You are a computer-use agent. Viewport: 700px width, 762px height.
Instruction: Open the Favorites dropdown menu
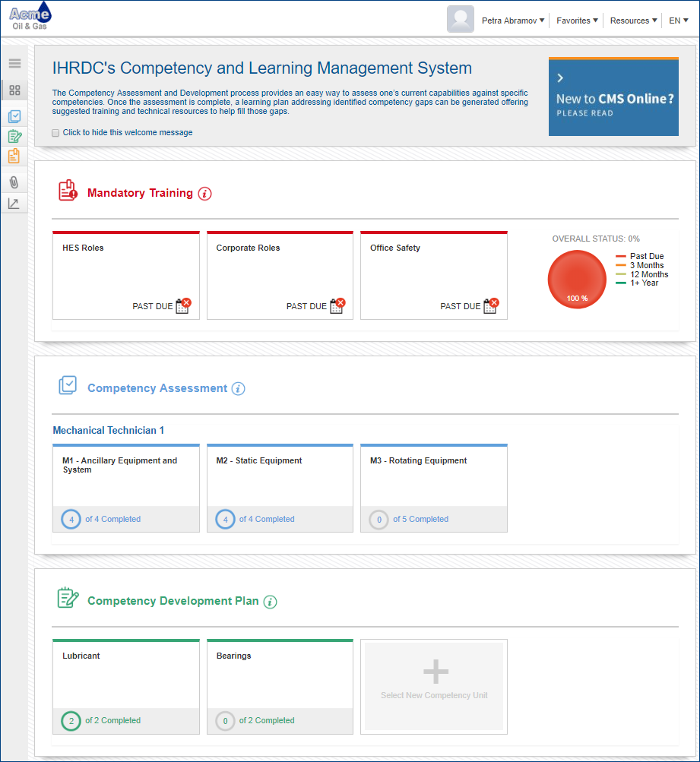[577, 21]
